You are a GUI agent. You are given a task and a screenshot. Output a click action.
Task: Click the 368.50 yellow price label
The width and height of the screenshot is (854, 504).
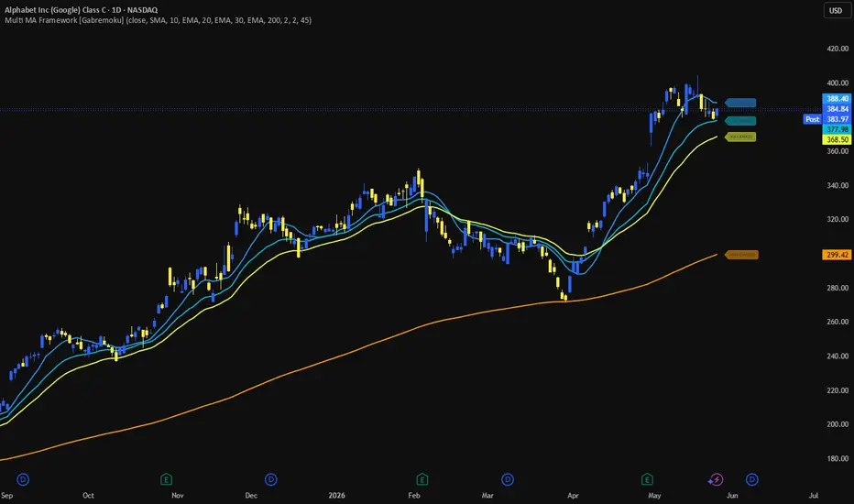(x=837, y=139)
